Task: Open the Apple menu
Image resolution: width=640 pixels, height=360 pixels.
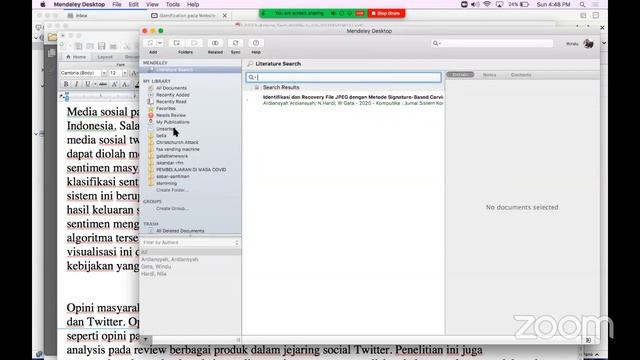Action: pos(43,4)
